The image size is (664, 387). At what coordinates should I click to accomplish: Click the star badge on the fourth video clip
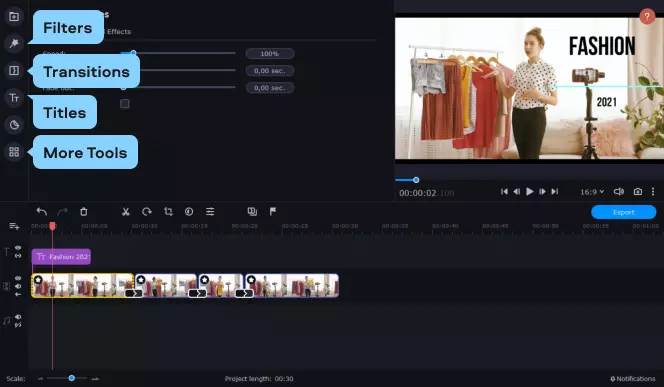[x=251, y=279]
